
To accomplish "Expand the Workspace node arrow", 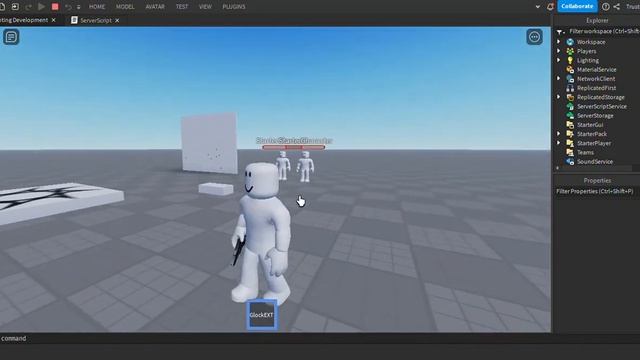I will (x=558, y=42).
